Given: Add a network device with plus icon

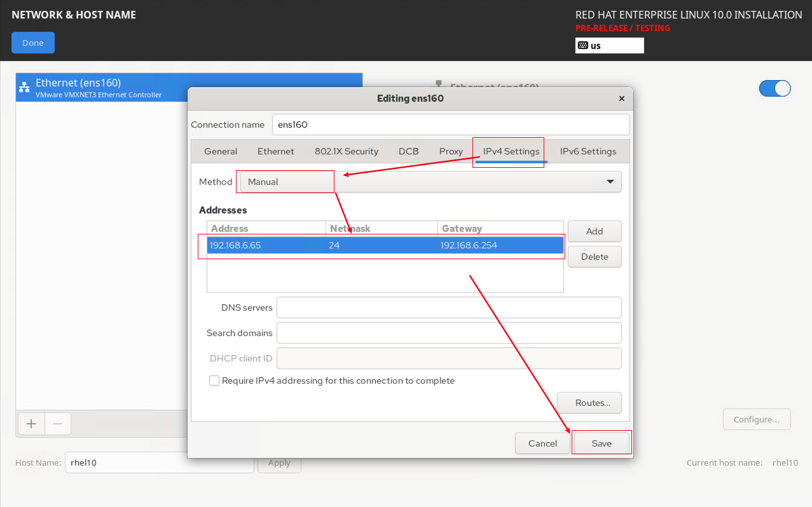Looking at the screenshot, I should click(x=31, y=423).
